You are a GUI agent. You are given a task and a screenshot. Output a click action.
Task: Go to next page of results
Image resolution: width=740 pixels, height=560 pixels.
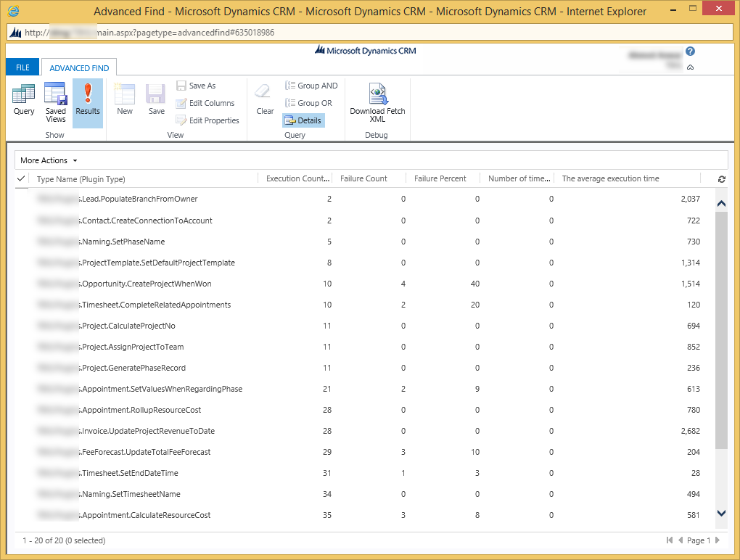718,540
